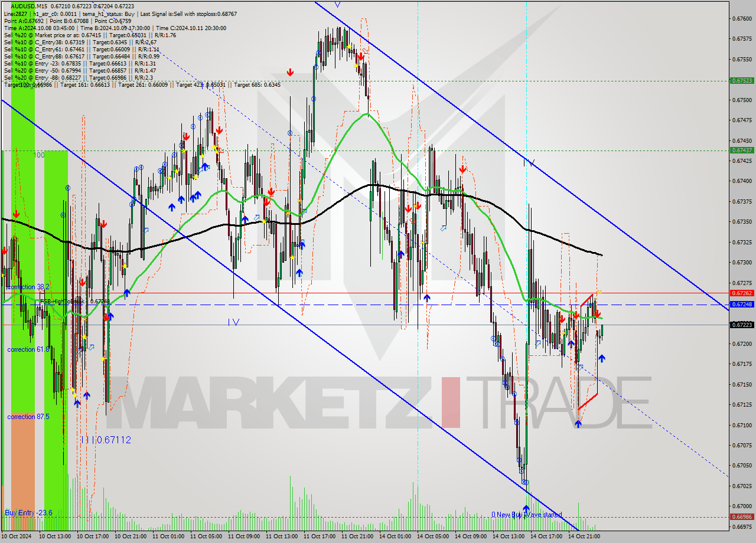Screen dimensions: 756x543
Task: Click the 'Sell %20 @ Entry -88' line
Action: click(77, 77)
